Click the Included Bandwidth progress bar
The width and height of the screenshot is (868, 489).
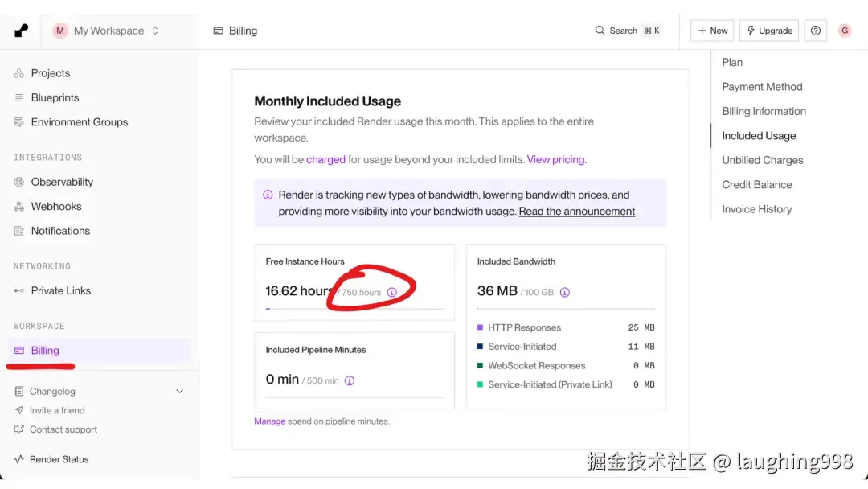pos(566,309)
